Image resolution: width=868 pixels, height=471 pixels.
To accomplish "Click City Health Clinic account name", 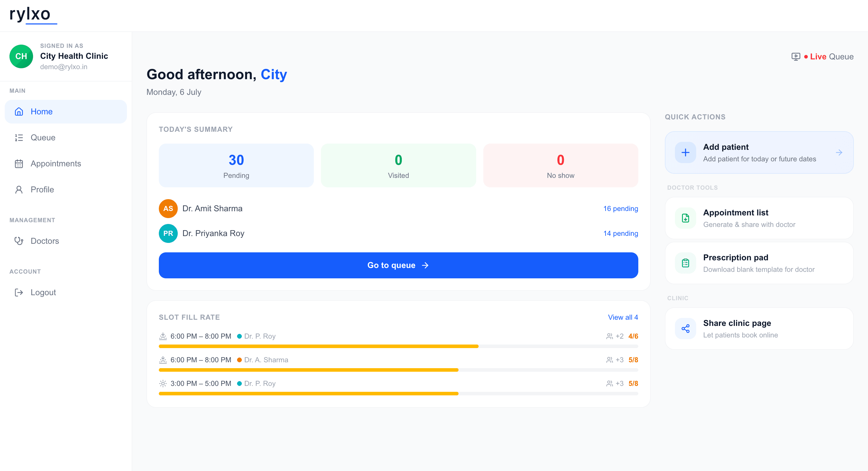I will [x=74, y=56].
